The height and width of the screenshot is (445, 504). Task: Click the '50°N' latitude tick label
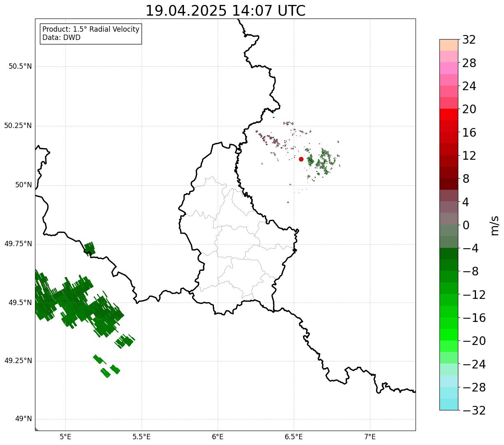pyautogui.click(x=23, y=185)
